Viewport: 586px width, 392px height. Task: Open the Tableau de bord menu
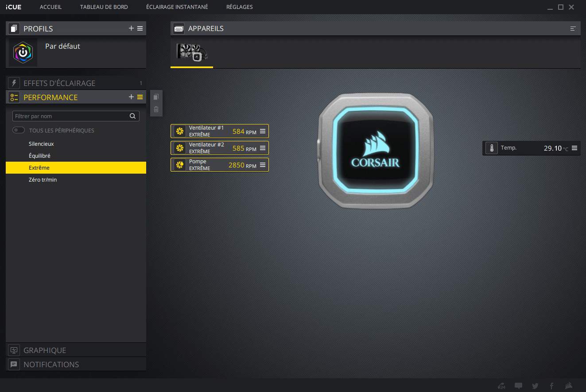coord(104,7)
